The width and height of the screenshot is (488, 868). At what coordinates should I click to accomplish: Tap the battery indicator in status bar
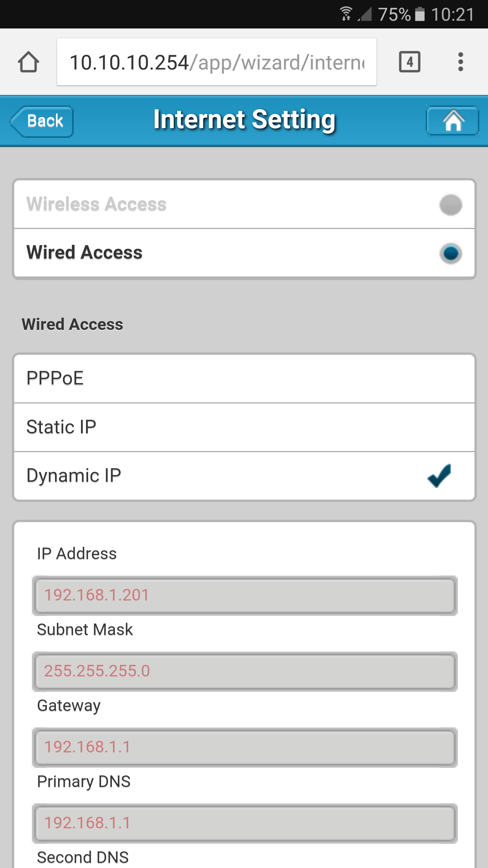click(420, 14)
